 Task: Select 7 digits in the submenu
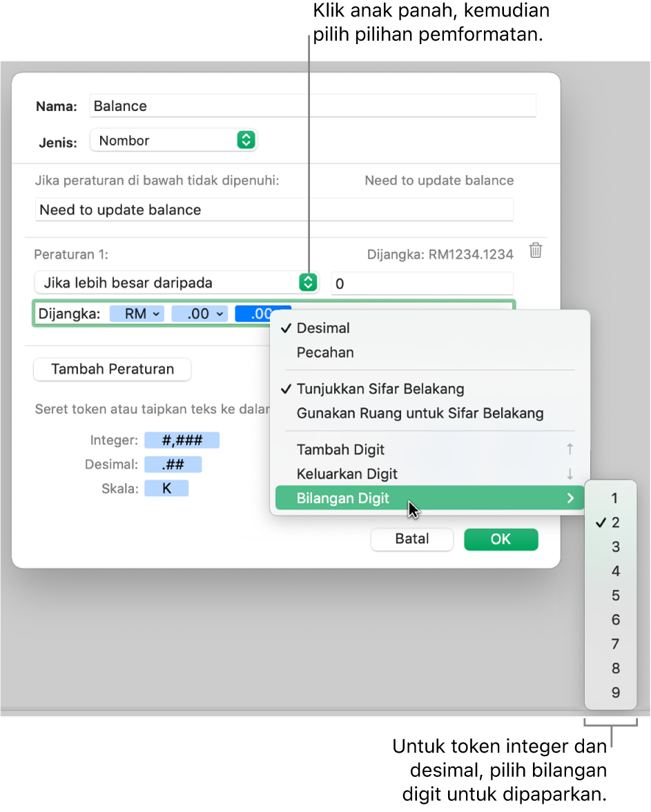tap(610, 644)
